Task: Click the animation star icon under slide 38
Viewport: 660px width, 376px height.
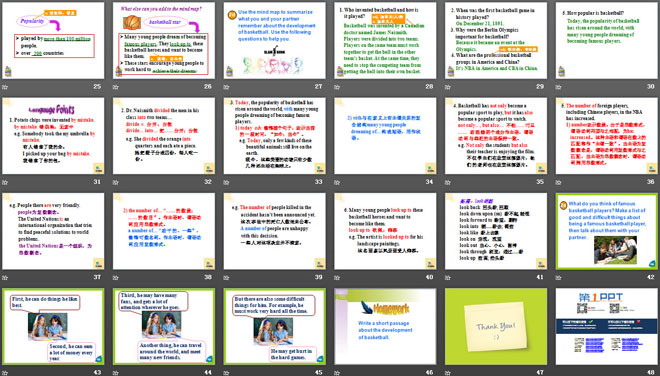Action: [x=115, y=277]
